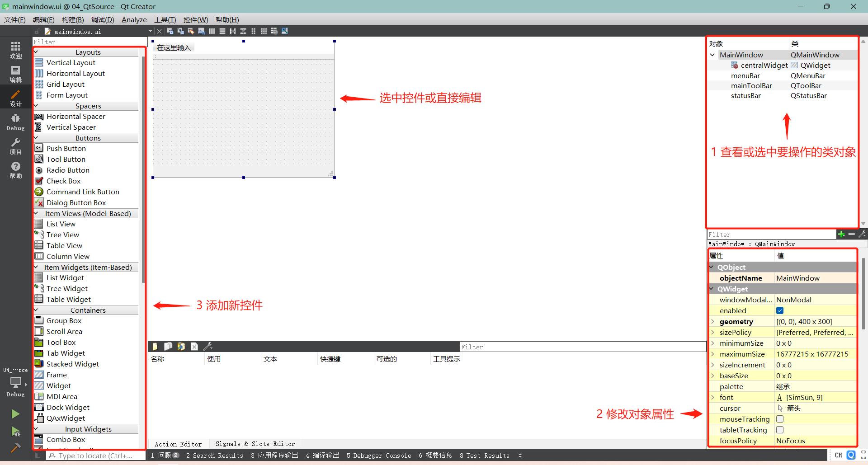
Task: Collapse the QObject property group
Action: coord(712,267)
